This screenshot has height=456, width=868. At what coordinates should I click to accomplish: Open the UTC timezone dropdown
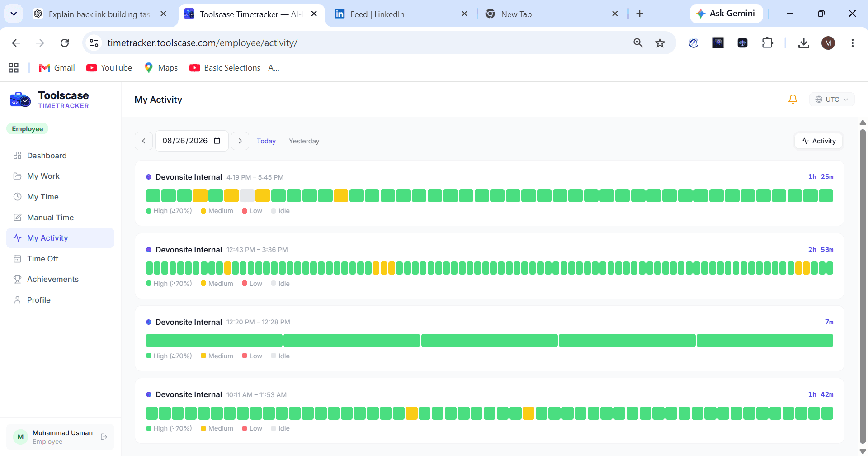[832, 100]
